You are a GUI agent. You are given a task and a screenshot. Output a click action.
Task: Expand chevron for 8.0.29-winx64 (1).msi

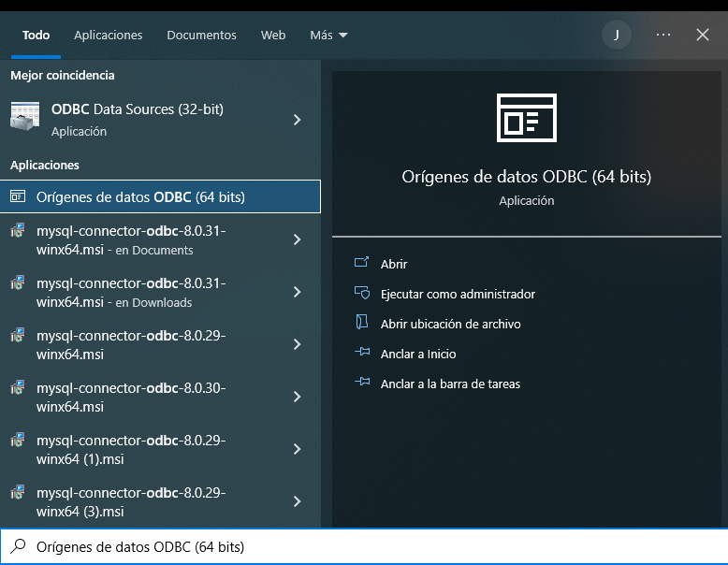tap(298, 449)
